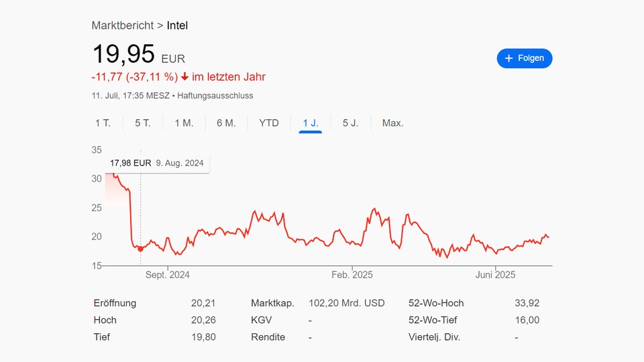Choose the YTD range tab
This screenshot has width=644, height=362.
(269, 123)
